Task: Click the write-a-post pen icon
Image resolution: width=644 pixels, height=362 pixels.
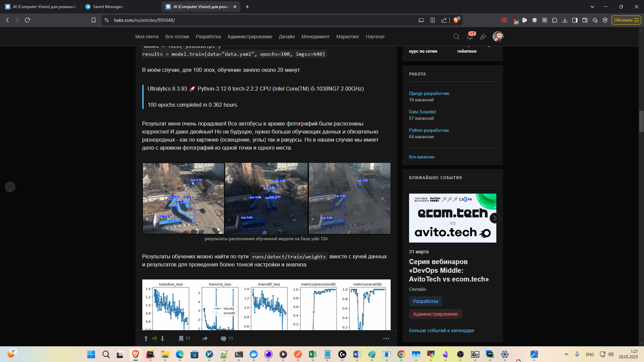Action: click(483, 37)
